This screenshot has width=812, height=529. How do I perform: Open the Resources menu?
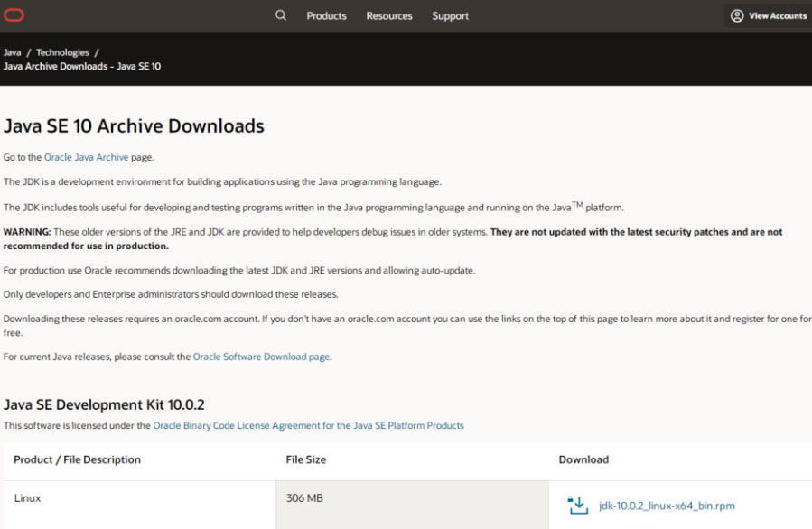click(389, 15)
